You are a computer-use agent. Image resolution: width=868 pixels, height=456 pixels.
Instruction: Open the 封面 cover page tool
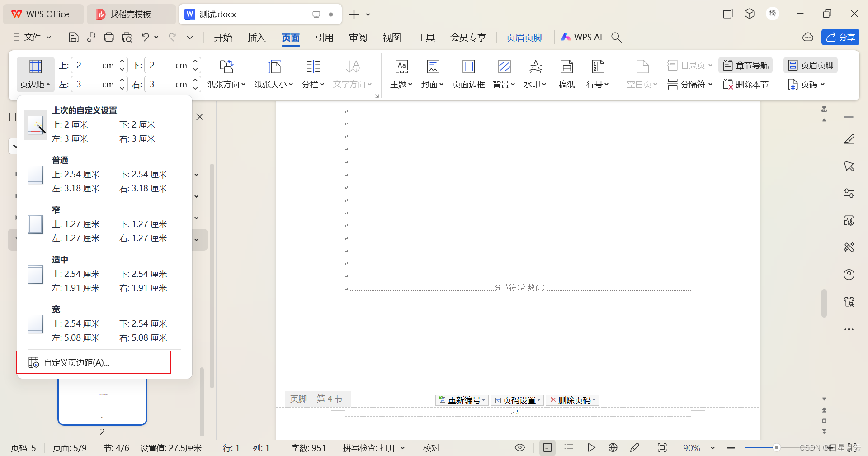(433, 75)
